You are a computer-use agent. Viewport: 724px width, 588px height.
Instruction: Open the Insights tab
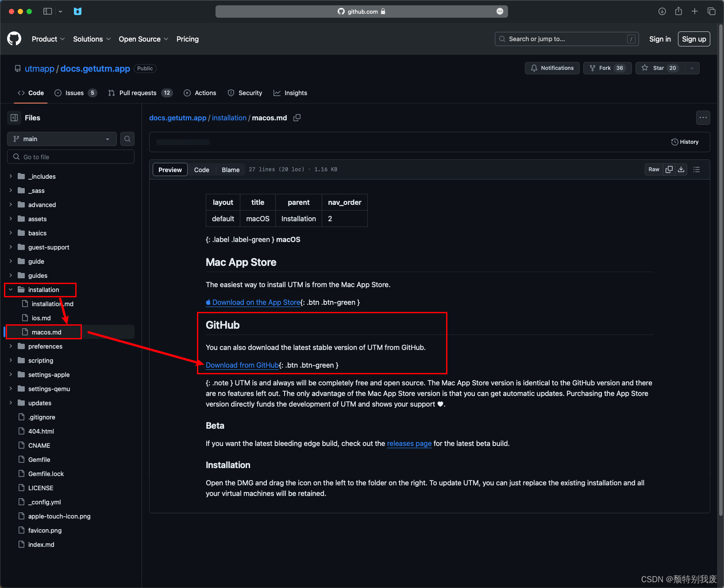click(290, 93)
